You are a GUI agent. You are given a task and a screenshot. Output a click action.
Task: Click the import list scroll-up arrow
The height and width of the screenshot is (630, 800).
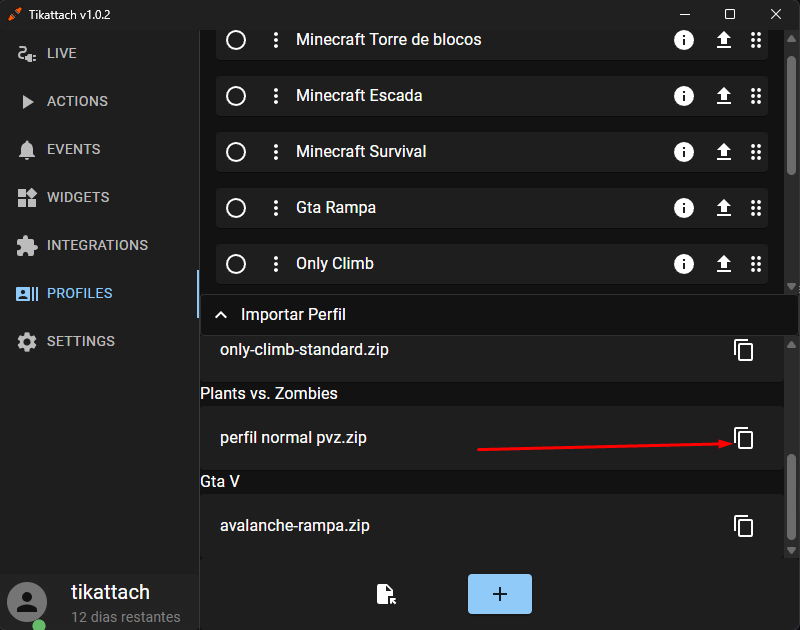pos(791,345)
